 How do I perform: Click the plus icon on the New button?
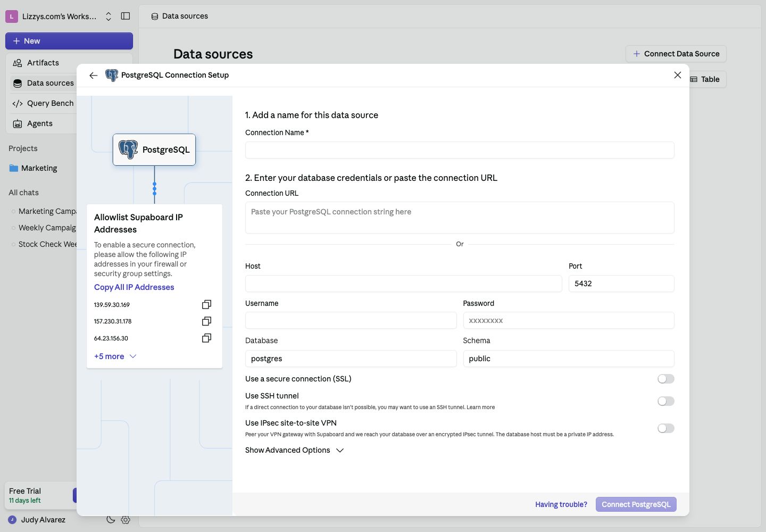tap(16, 41)
